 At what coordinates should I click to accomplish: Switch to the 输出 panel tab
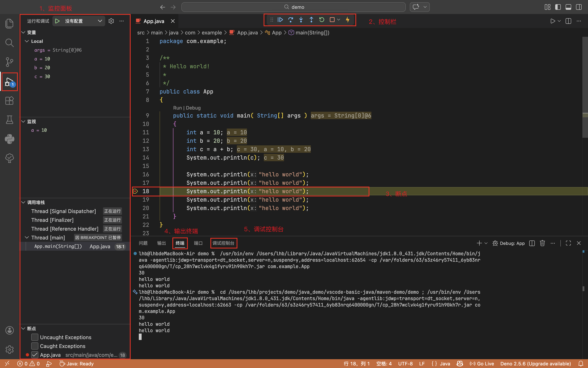click(x=161, y=243)
